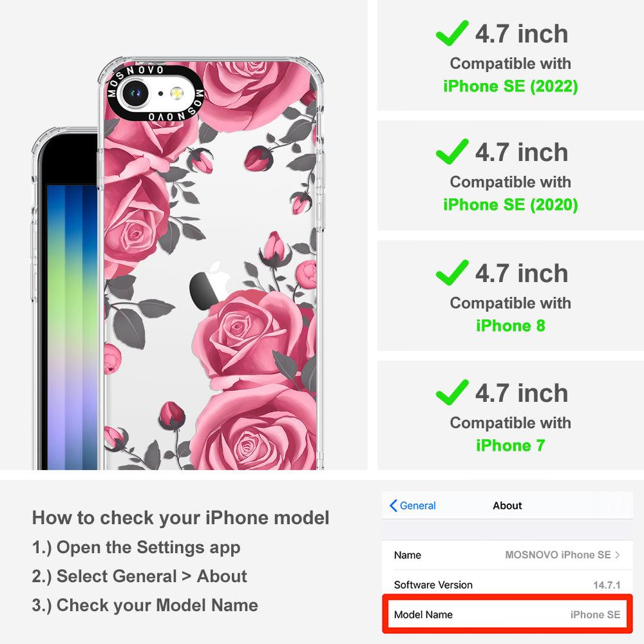Select the Model Name row
This screenshot has height=644, width=644.
[507, 614]
